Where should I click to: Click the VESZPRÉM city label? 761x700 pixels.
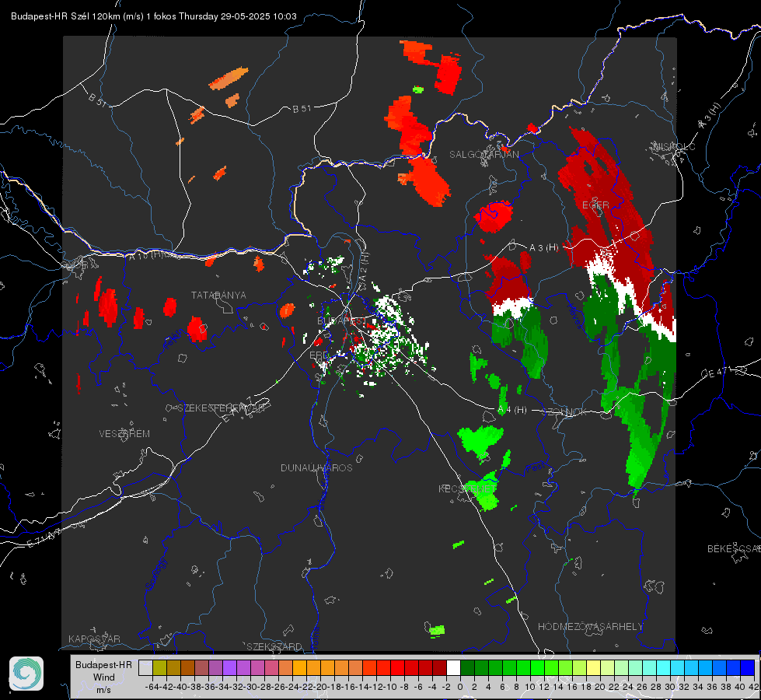pos(124,434)
